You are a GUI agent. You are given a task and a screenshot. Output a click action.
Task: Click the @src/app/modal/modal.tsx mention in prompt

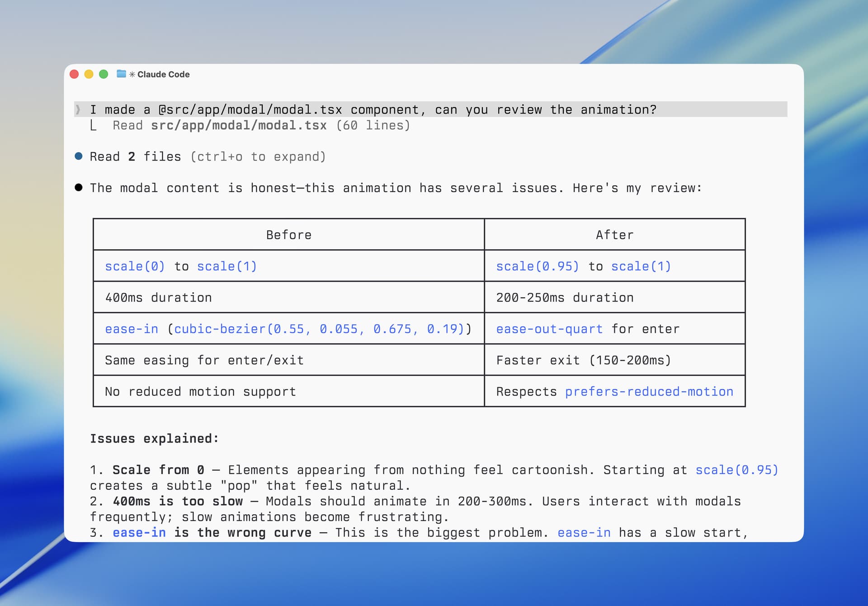click(250, 110)
